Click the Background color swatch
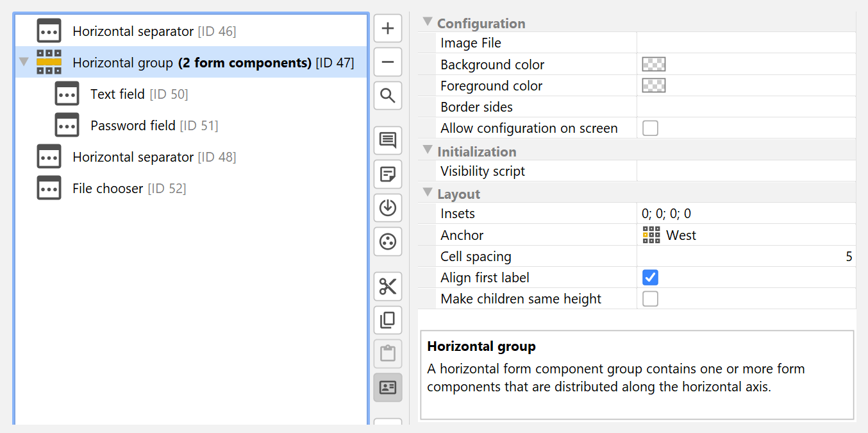 pos(654,65)
